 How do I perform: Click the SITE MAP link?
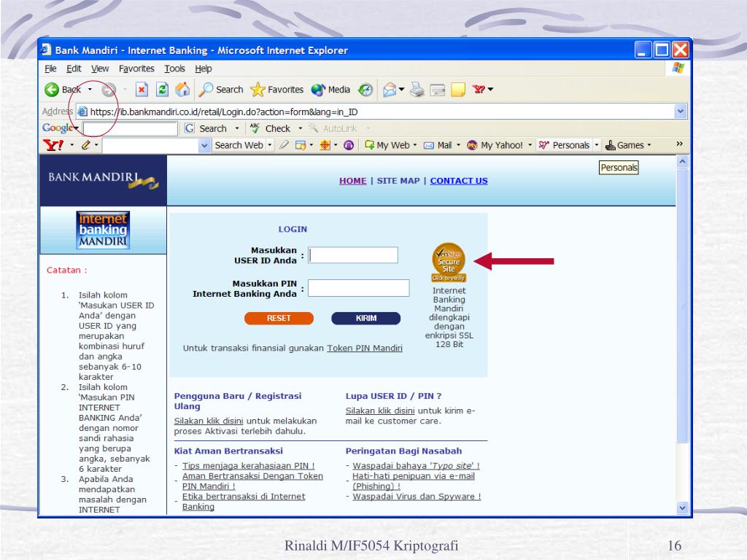[398, 181]
